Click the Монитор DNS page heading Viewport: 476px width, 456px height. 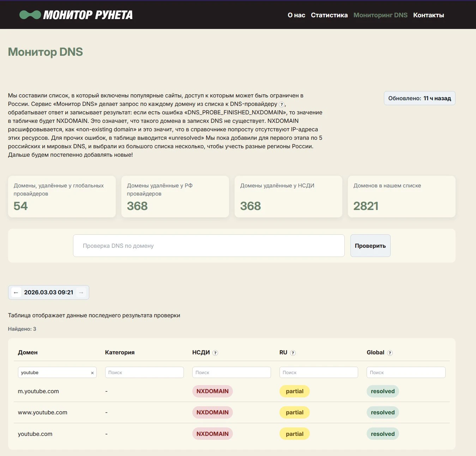[x=46, y=52]
